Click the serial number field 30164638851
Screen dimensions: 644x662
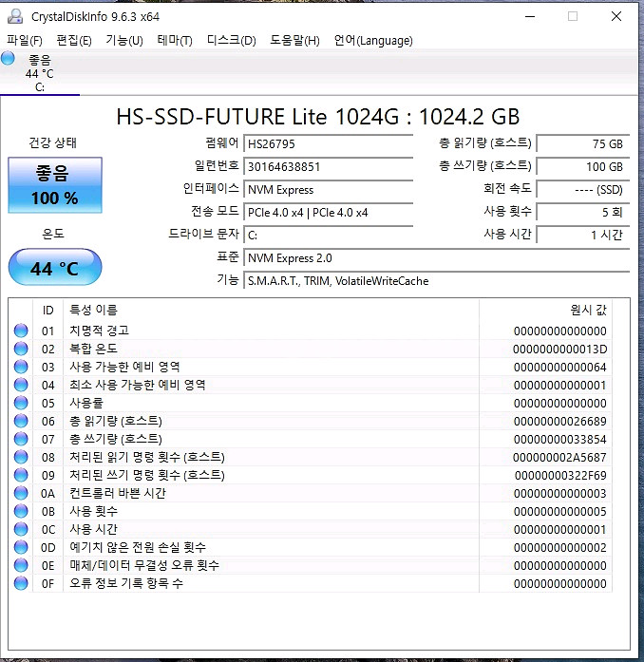328,166
